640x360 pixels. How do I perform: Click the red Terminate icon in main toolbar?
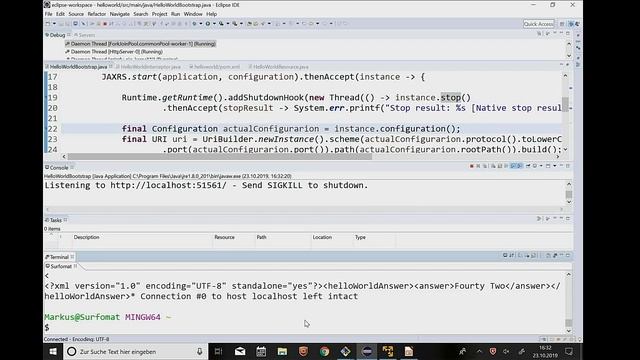[105, 24]
